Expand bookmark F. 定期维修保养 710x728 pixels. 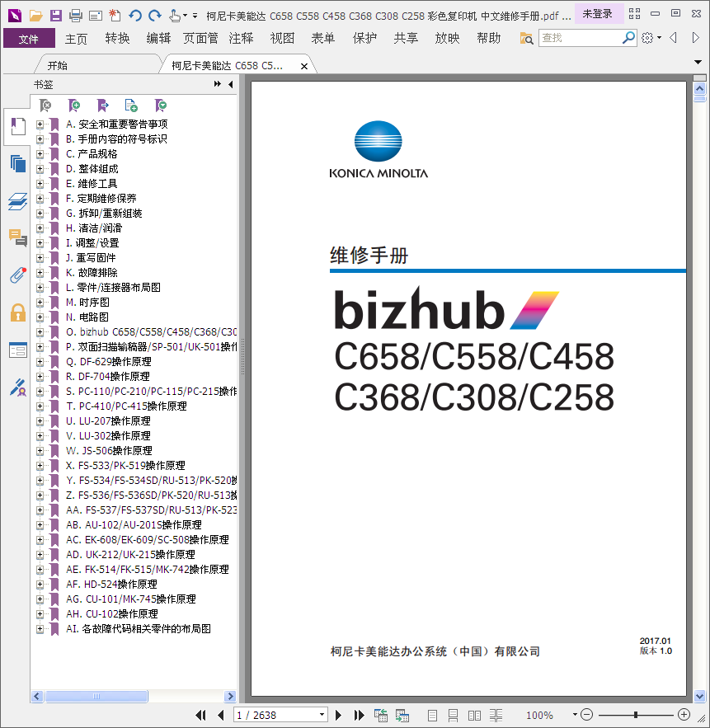tap(40, 199)
